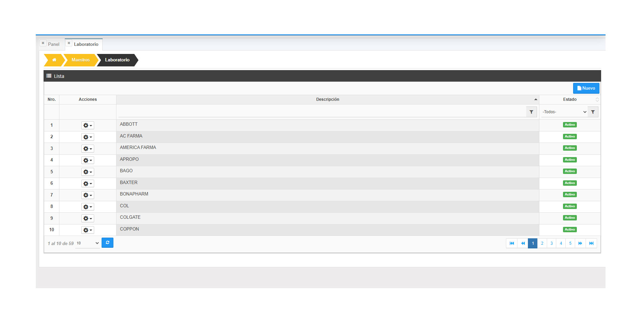The image size is (644, 331).
Task: Jump to last page icon
Action: point(591,243)
